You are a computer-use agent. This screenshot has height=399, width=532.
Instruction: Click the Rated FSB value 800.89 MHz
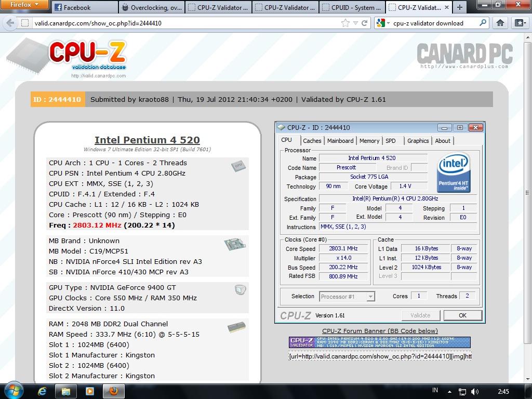pyautogui.click(x=343, y=276)
